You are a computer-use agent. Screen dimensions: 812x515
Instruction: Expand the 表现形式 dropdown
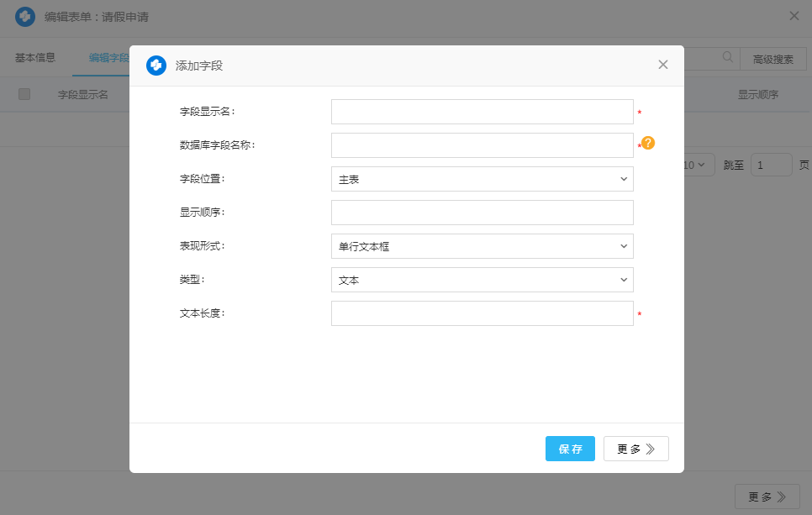coord(482,246)
